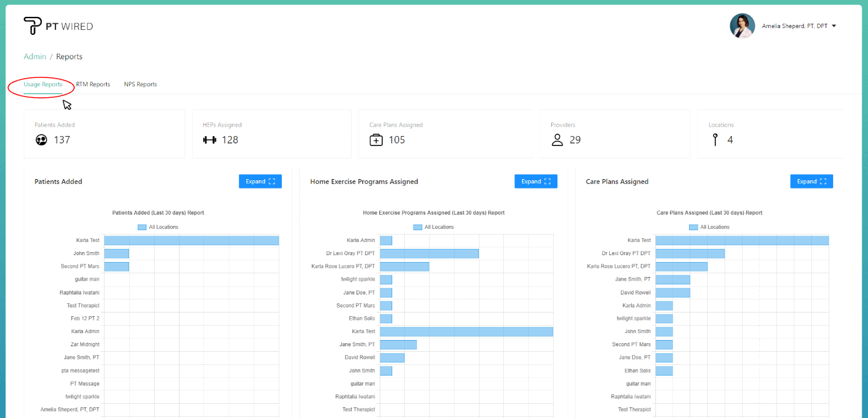The height and width of the screenshot is (418, 868).
Task: Click the Patients Added face icon
Action: click(x=41, y=140)
